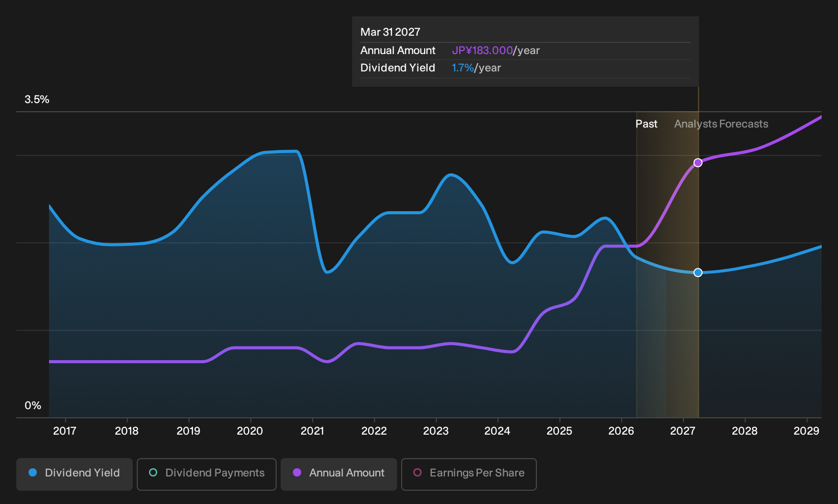Click the Analysts Forecasts label
838x504 pixels.
[x=721, y=124]
